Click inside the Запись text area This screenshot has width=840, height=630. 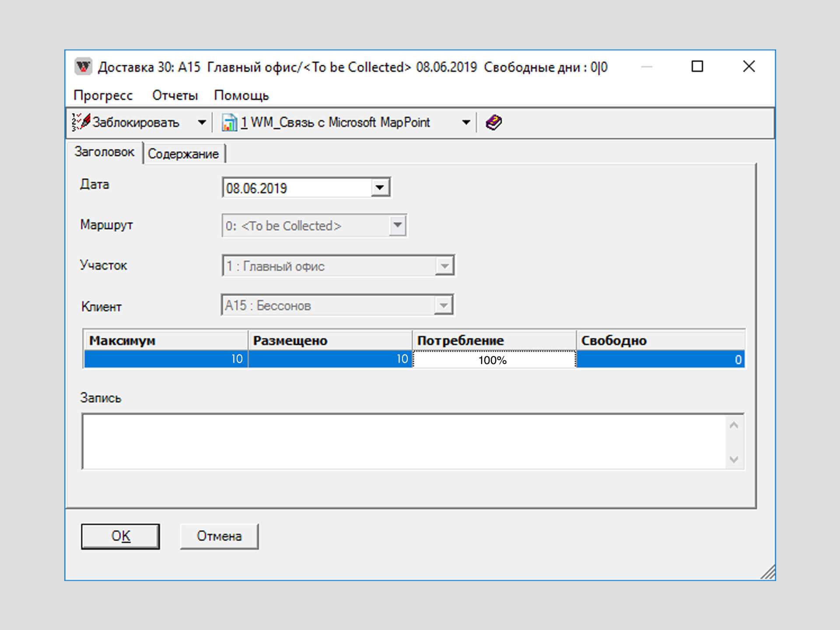click(402, 442)
